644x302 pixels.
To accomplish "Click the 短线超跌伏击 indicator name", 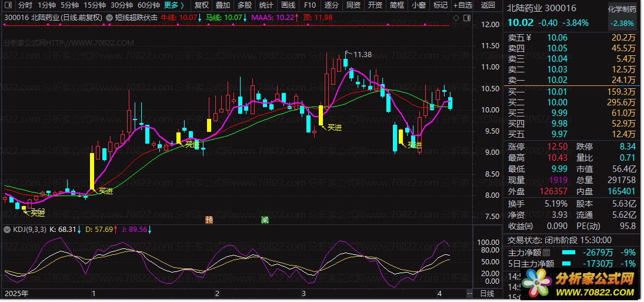I will click(136, 18).
